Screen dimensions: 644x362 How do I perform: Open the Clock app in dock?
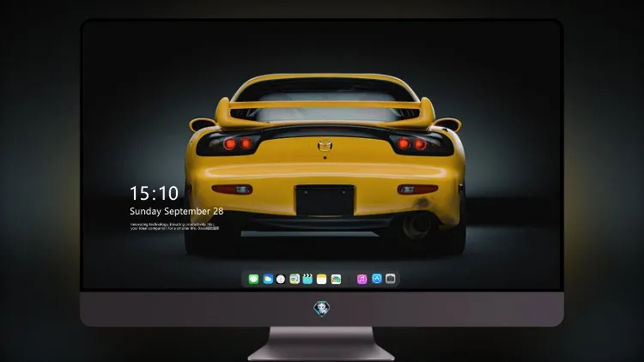click(281, 279)
